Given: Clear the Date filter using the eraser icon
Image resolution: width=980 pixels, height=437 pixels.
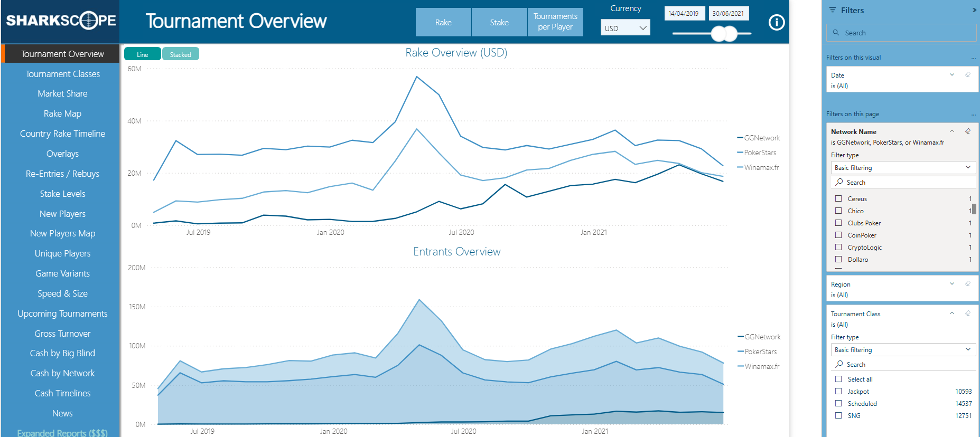Looking at the screenshot, I should click(x=967, y=75).
